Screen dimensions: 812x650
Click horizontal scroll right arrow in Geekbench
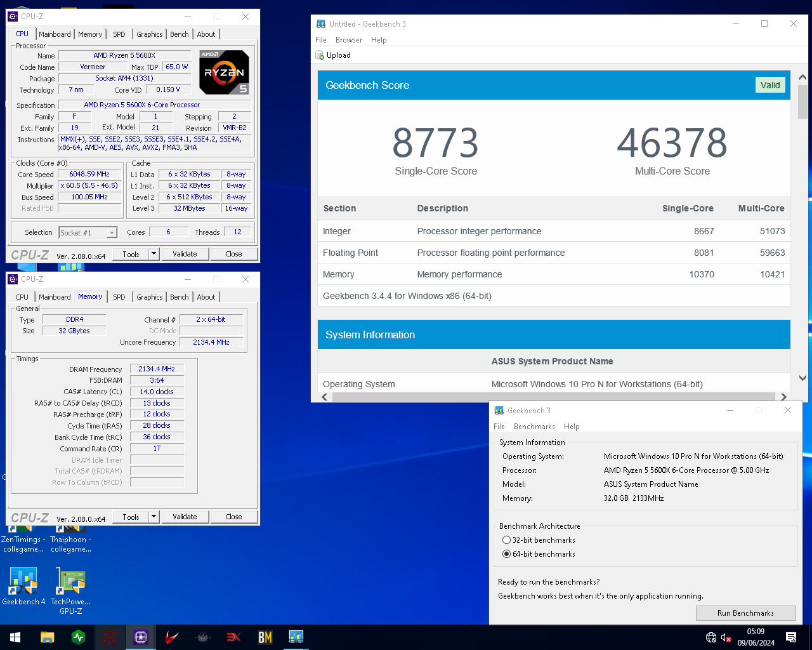(x=783, y=397)
